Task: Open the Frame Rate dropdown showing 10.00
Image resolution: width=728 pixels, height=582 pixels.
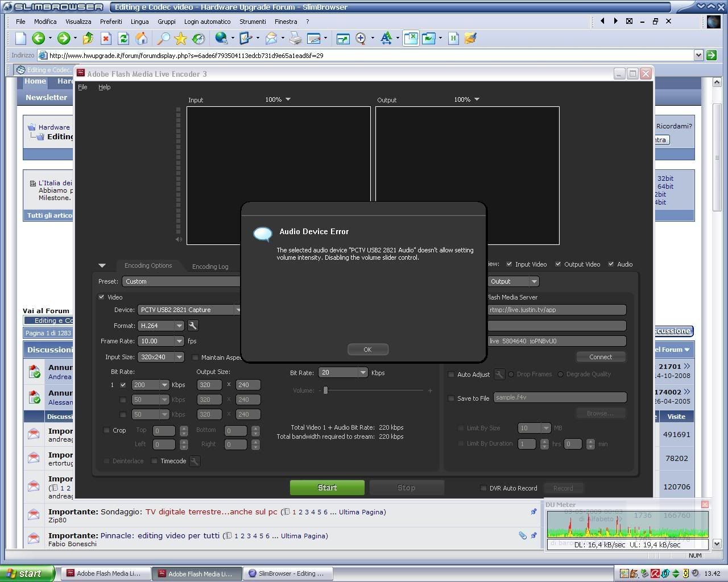Action: 161,341
